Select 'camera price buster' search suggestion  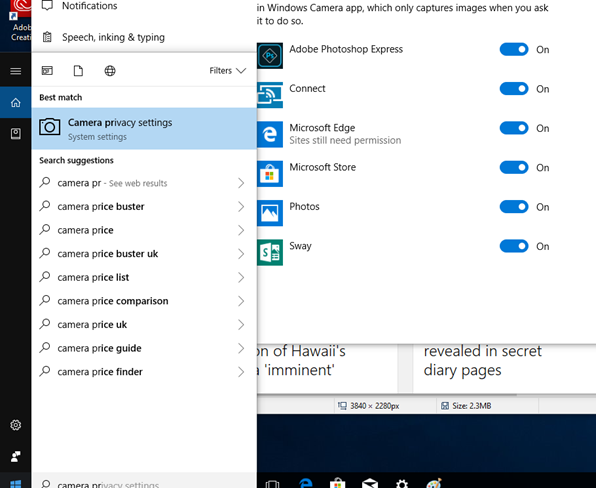[101, 207]
